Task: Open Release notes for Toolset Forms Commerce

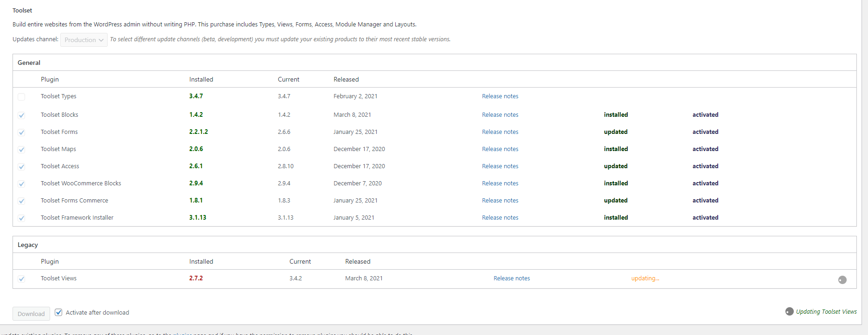Action: pyautogui.click(x=500, y=201)
